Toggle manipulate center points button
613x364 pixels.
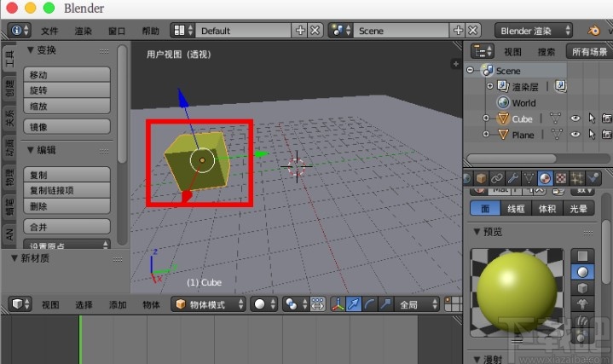[x=317, y=303]
